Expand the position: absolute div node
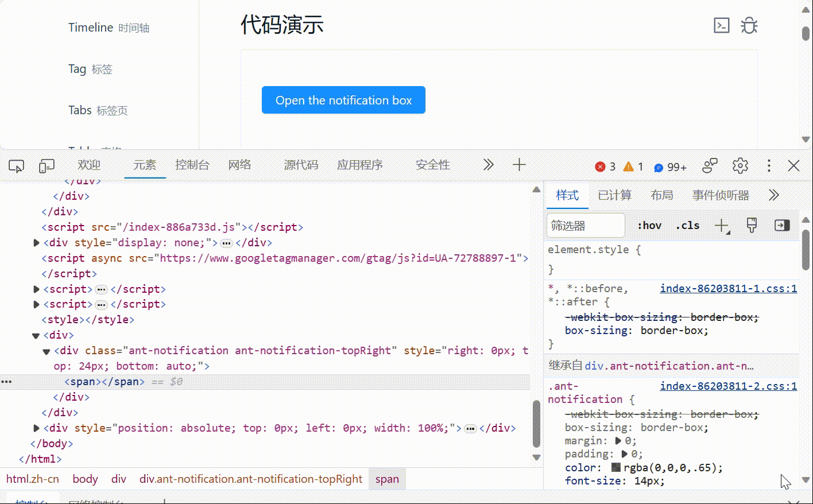This screenshot has width=813, height=504. (36, 428)
